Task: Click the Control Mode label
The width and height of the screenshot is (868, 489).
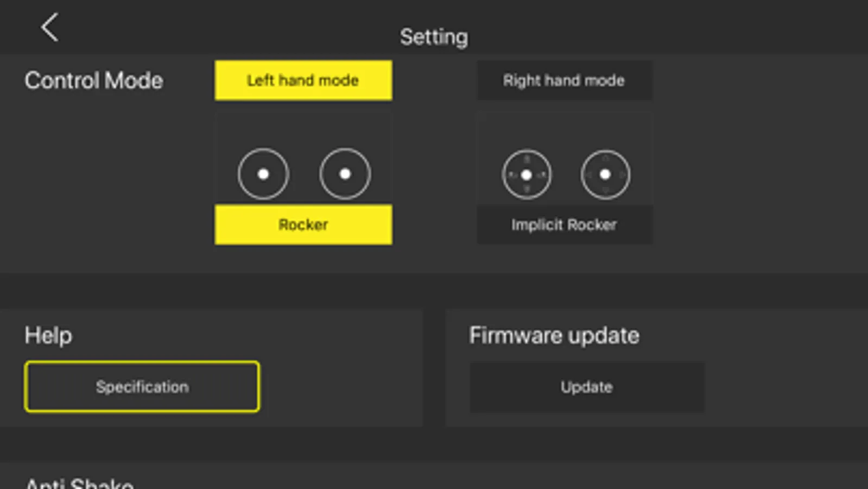Action: [94, 80]
